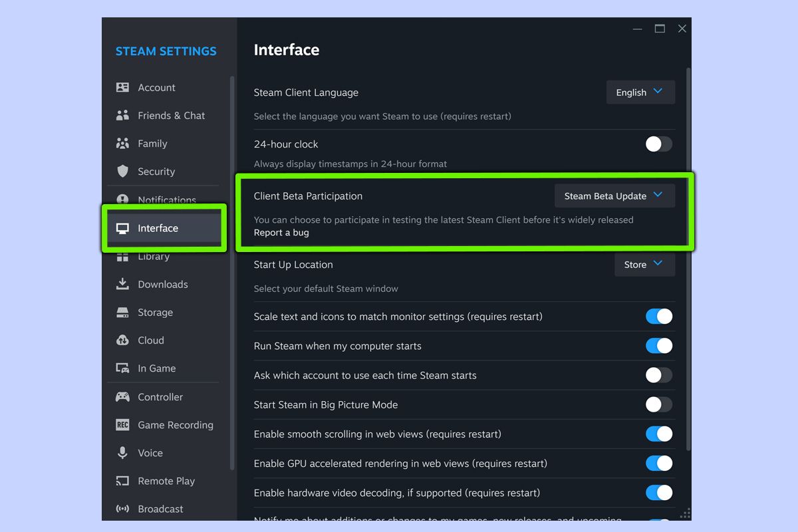Click the window resize grip

point(684,513)
